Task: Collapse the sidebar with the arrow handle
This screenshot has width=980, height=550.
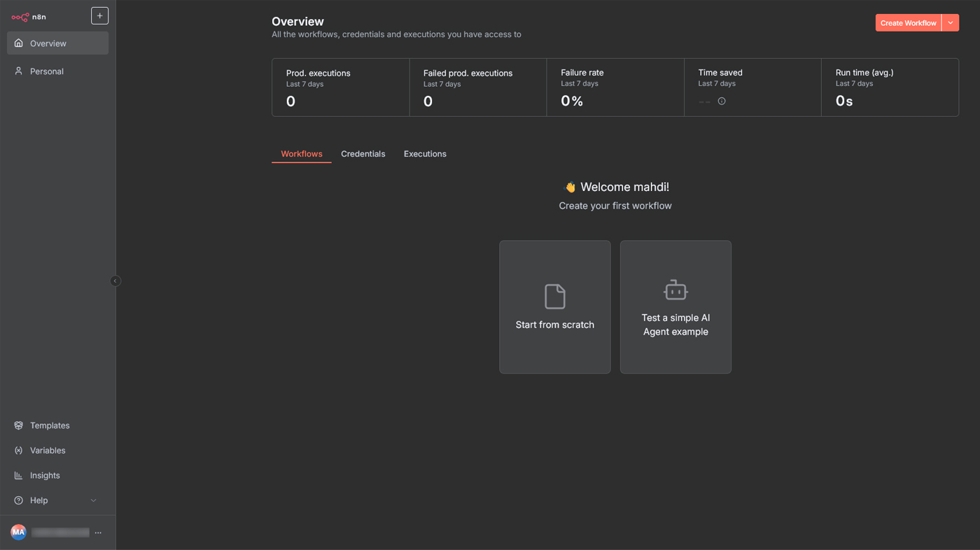Action: click(115, 281)
